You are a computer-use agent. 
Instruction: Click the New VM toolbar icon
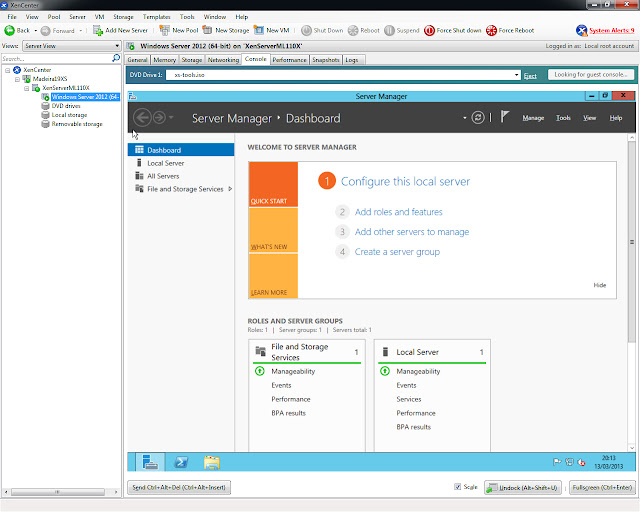point(259,30)
